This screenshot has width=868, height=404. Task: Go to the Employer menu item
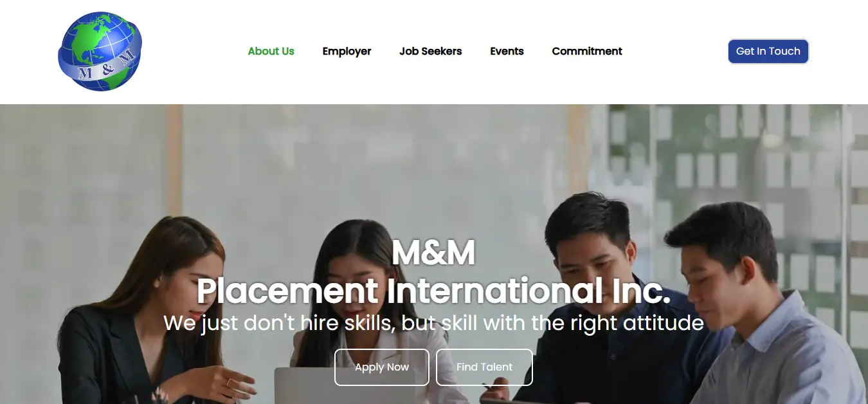347,51
